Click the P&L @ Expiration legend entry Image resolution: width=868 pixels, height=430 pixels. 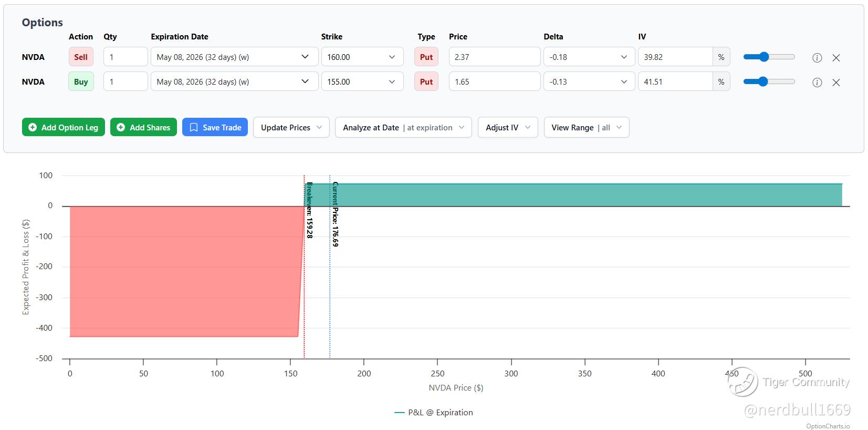click(434, 413)
